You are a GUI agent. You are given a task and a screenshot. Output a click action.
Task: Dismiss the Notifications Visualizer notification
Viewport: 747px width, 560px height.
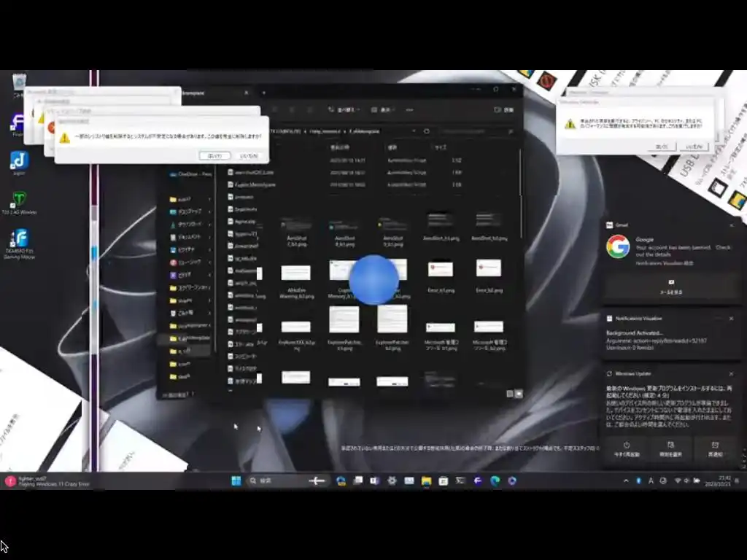[731, 319]
